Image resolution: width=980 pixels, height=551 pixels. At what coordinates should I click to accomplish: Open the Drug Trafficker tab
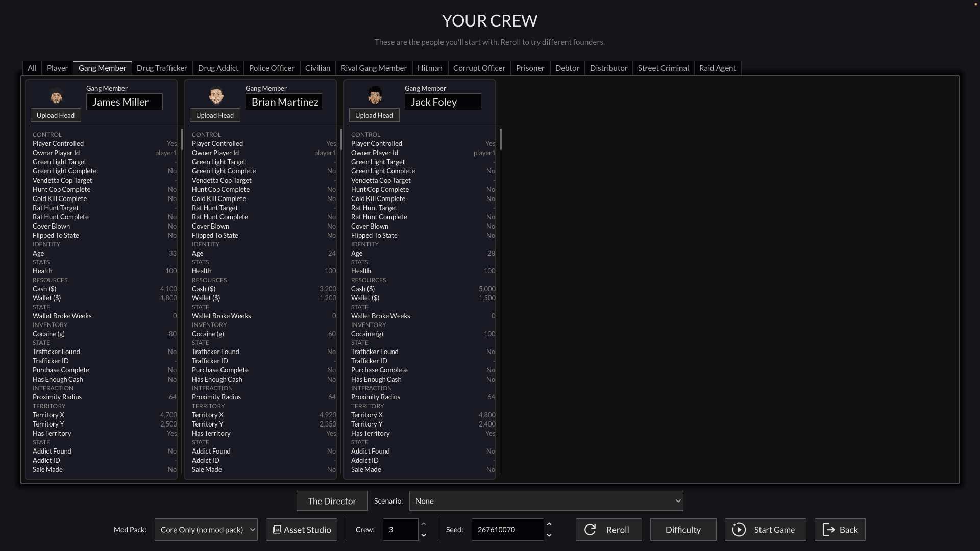coord(162,68)
